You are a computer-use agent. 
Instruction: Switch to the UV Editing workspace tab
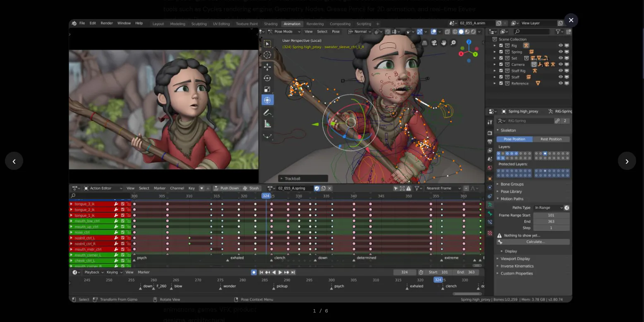221,24
